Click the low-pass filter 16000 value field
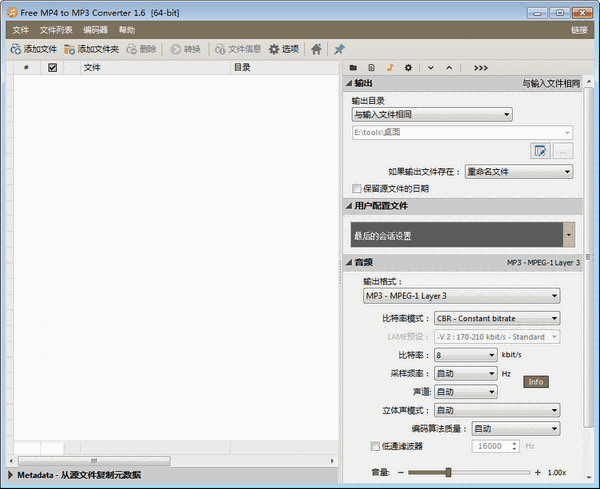 [491, 446]
